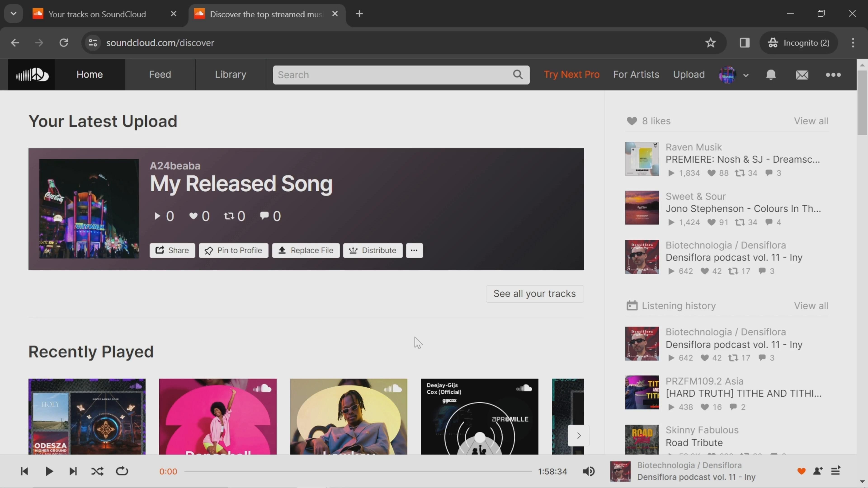Skip to the next track
Viewport: 868px width, 488px height.
73,471
